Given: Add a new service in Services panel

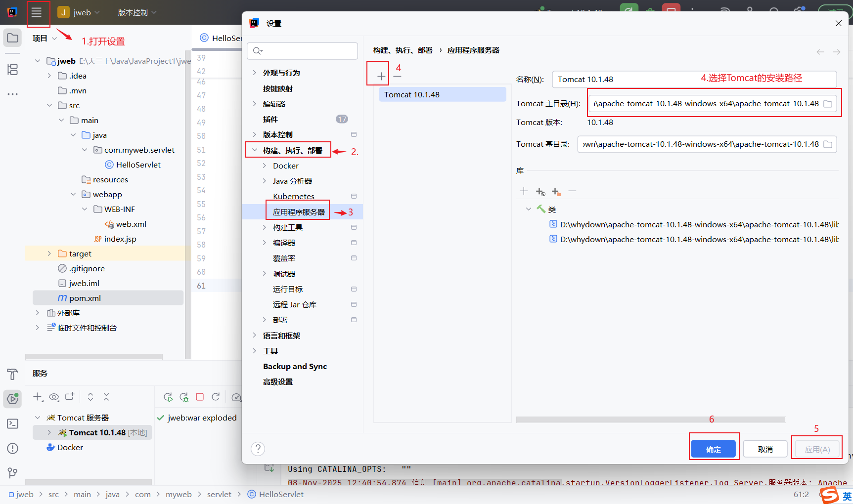Looking at the screenshot, I should [38, 397].
